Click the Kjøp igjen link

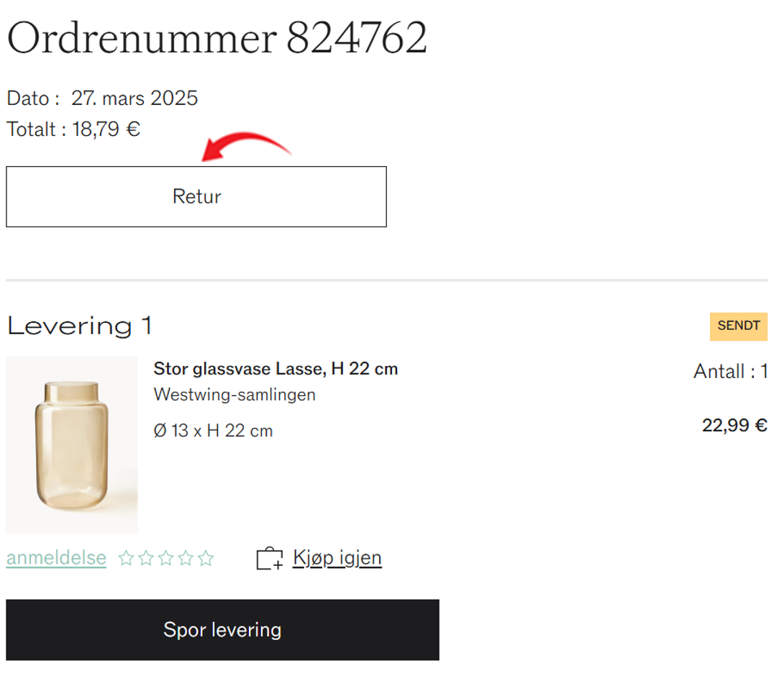coord(337,558)
